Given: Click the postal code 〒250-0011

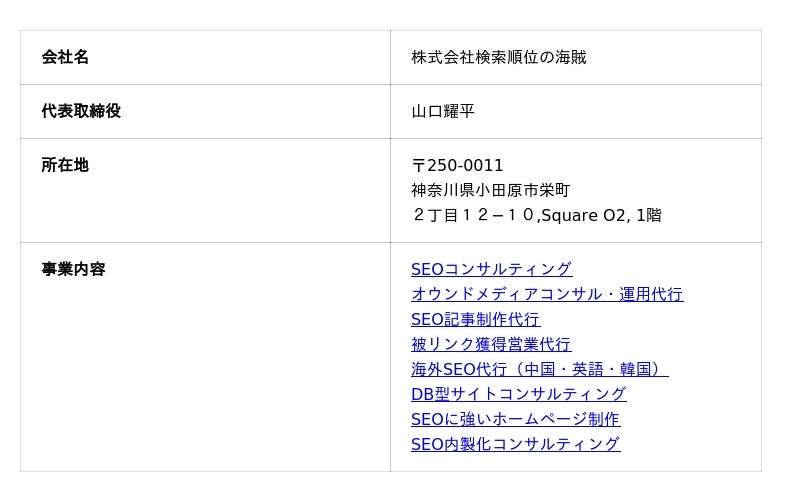Looking at the screenshot, I should click(x=457, y=165).
